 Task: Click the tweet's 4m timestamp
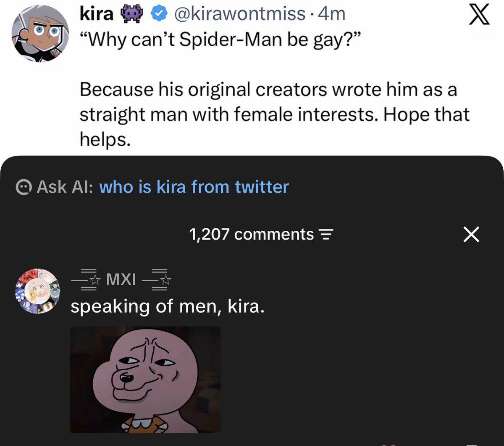pyautogui.click(x=332, y=14)
